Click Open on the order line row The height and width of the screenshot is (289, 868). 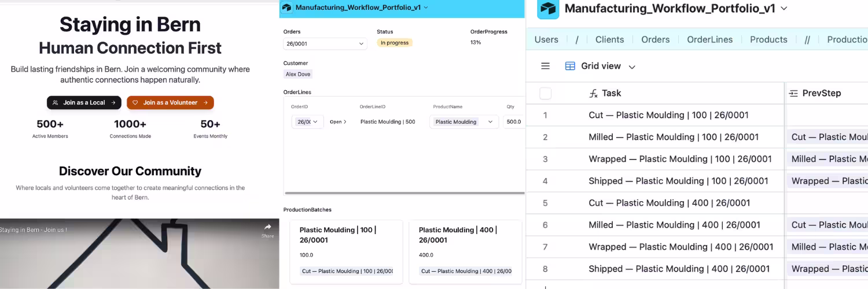point(339,122)
